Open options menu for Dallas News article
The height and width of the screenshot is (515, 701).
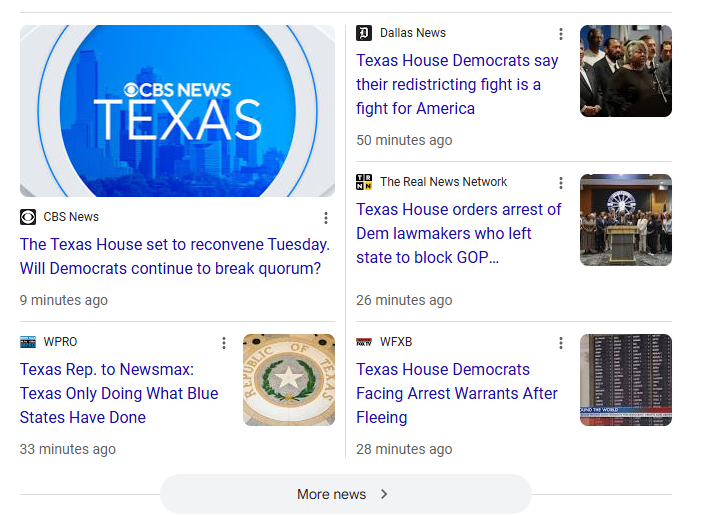point(561,34)
